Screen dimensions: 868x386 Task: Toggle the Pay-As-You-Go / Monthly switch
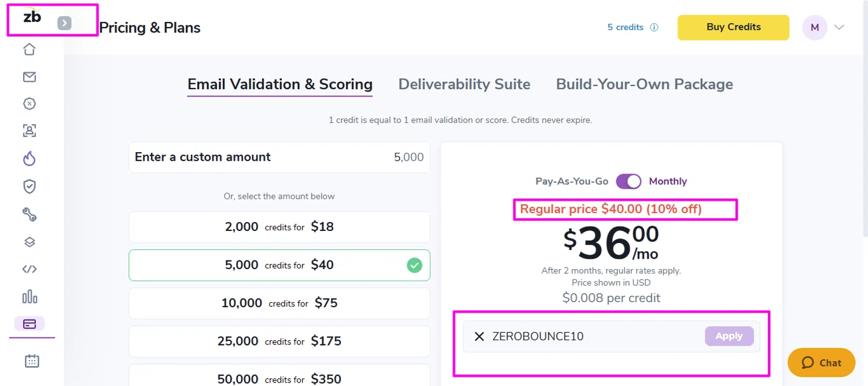tap(628, 181)
